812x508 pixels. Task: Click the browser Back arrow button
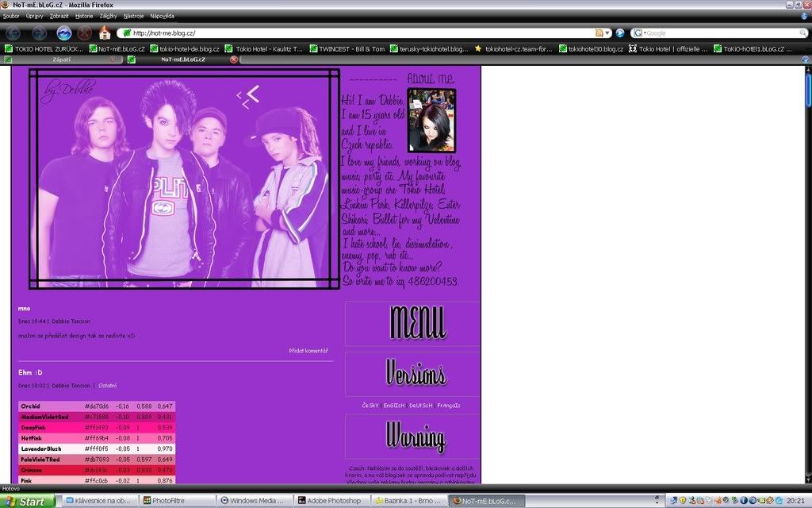tap(13, 33)
